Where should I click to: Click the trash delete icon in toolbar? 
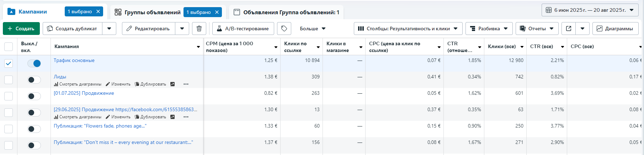click(199, 29)
